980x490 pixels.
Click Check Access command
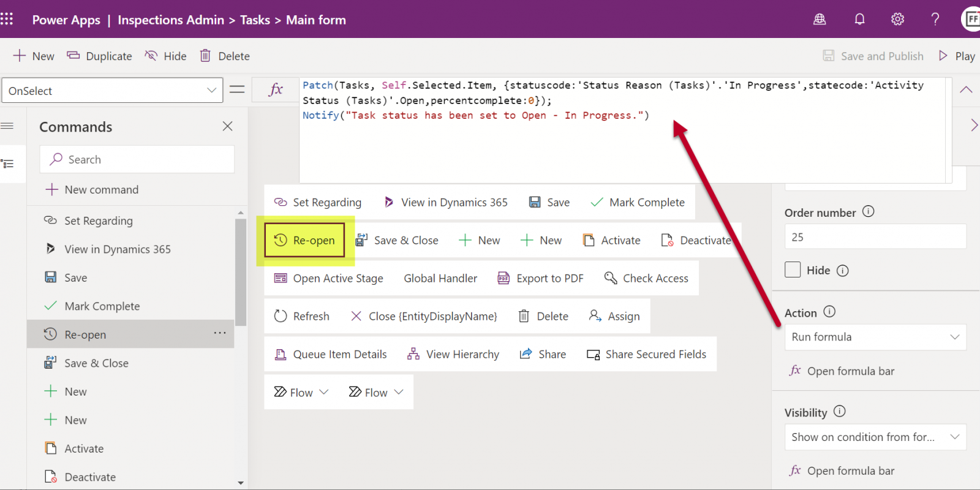[x=646, y=278]
